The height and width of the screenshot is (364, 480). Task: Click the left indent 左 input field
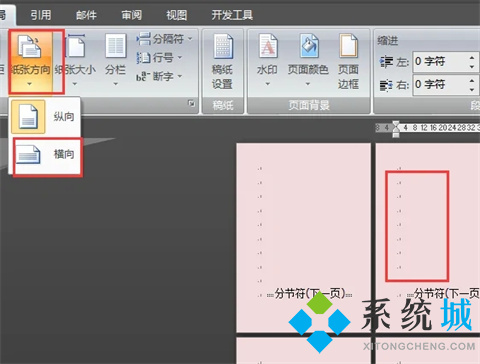[439, 62]
